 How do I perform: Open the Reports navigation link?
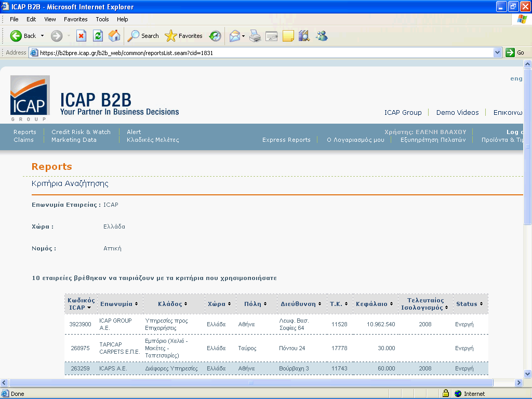coord(25,132)
